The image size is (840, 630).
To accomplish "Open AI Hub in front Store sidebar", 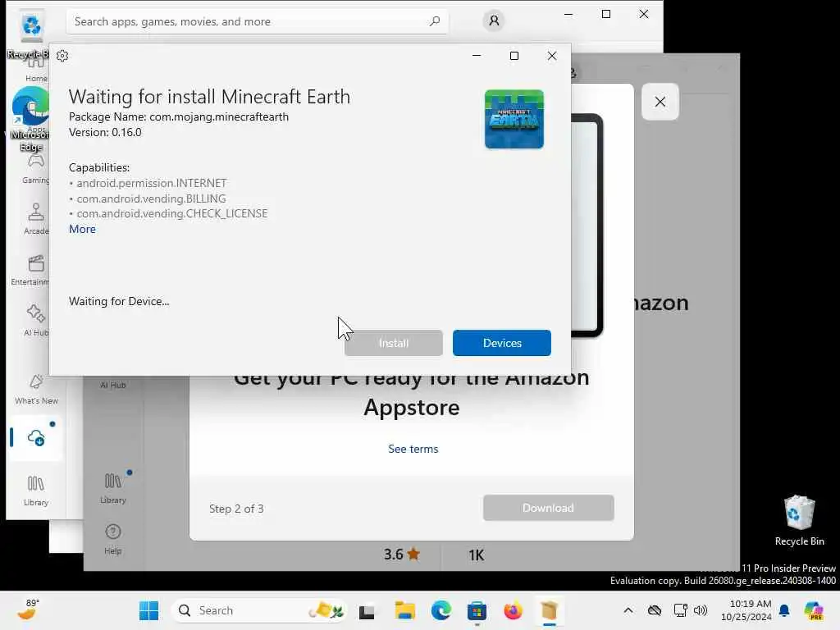I will tap(36, 321).
